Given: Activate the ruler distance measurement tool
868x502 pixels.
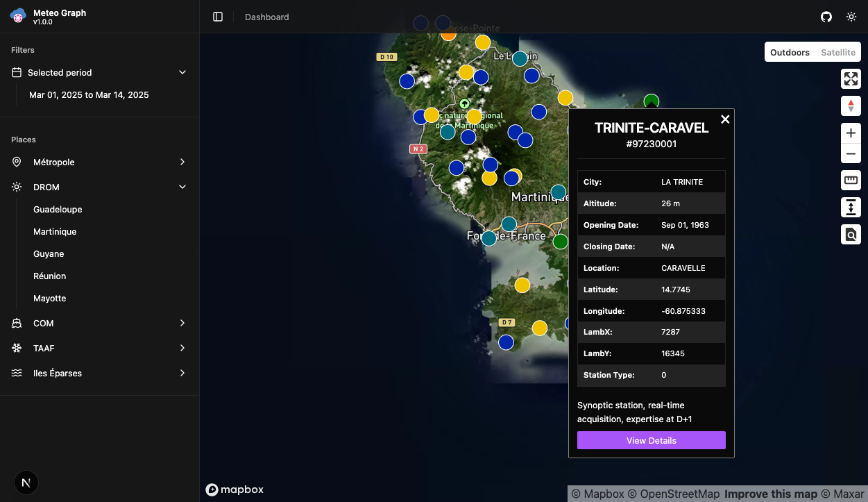Looking at the screenshot, I should [x=851, y=181].
